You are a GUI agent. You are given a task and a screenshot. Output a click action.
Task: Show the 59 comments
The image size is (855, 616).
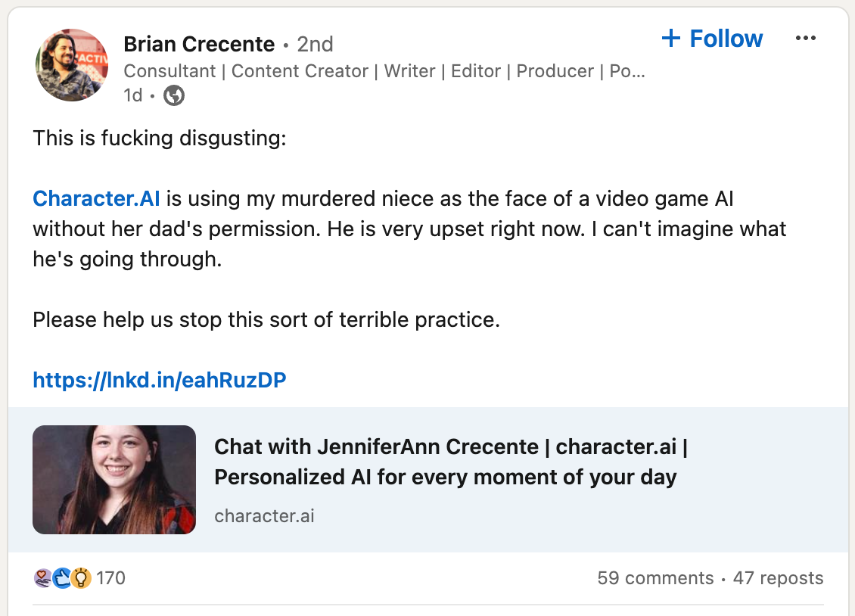(655, 579)
